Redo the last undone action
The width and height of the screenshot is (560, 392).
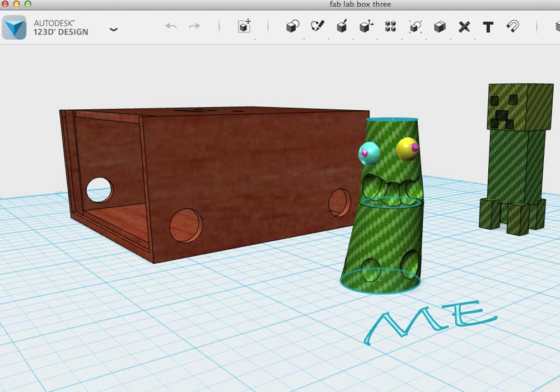[194, 26]
